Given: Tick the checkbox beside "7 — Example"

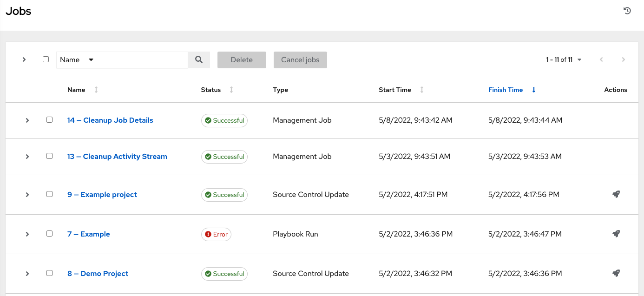Looking at the screenshot, I should pos(50,233).
